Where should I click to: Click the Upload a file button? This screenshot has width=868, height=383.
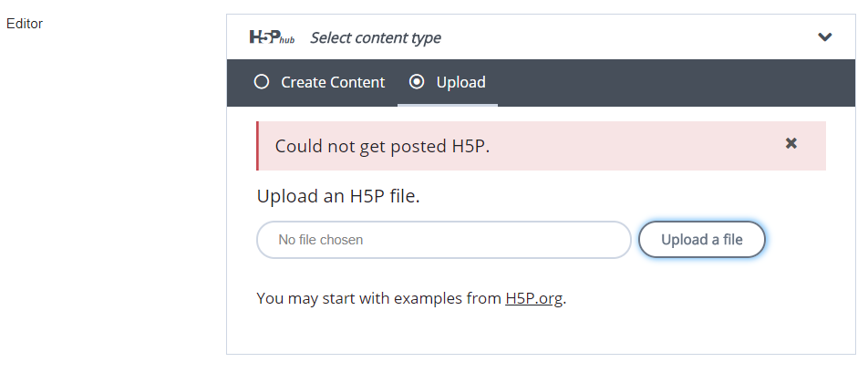[x=702, y=240]
